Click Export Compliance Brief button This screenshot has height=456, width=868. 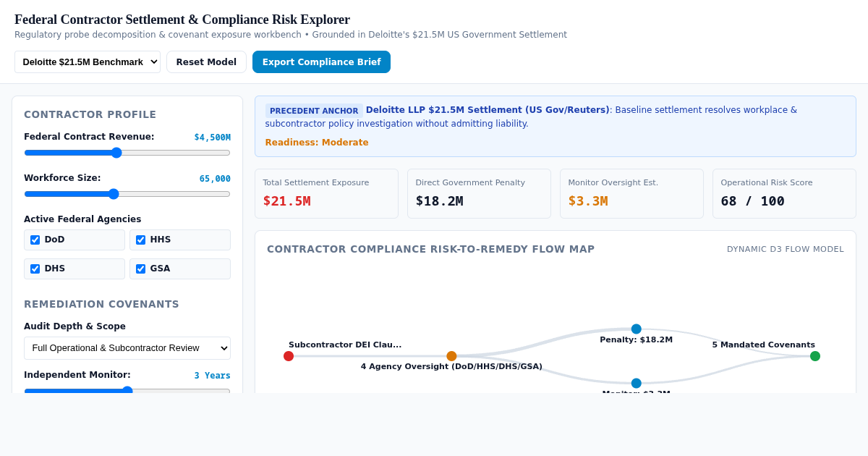click(x=321, y=62)
